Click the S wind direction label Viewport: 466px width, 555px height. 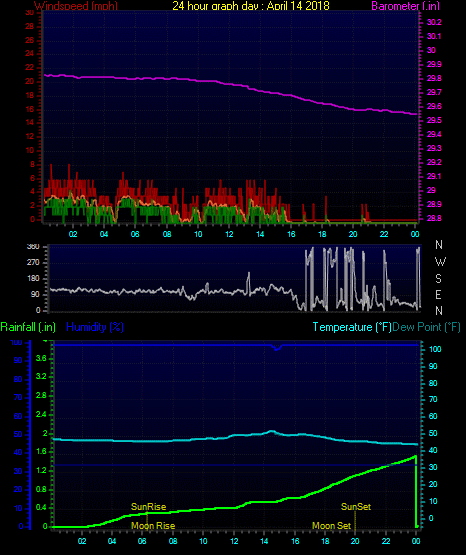pos(438,279)
